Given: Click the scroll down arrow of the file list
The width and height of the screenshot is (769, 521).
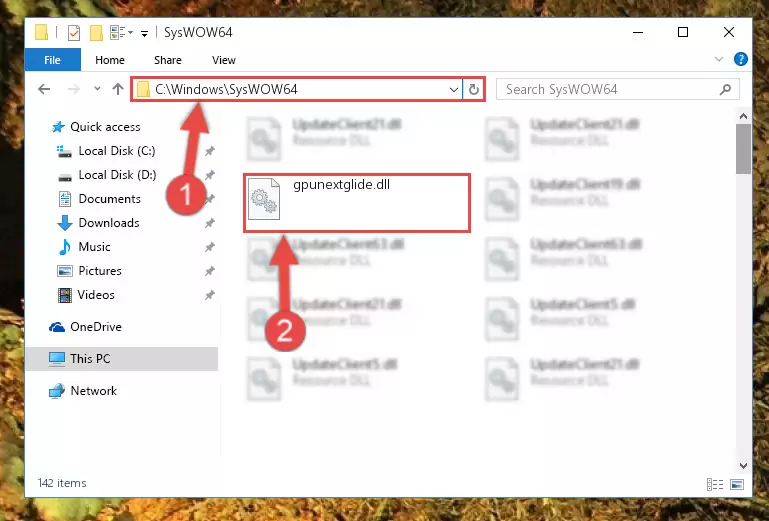Looking at the screenshot, I should coord(743,466).
